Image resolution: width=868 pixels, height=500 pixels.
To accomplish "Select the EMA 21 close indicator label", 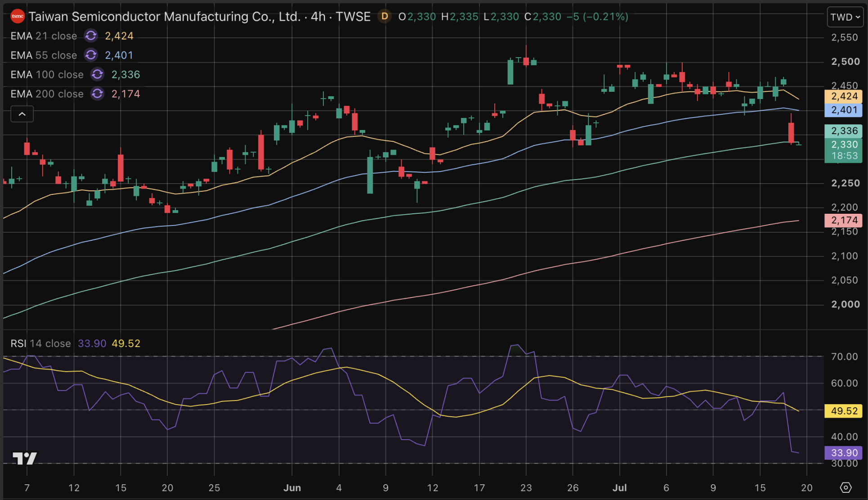I will click(44, 36).
